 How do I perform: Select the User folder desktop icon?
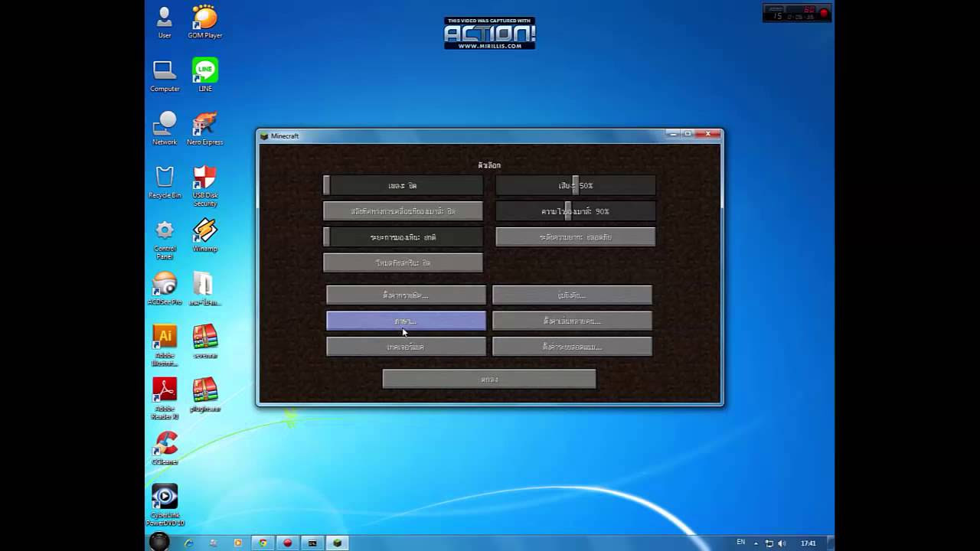pos(165,21)
